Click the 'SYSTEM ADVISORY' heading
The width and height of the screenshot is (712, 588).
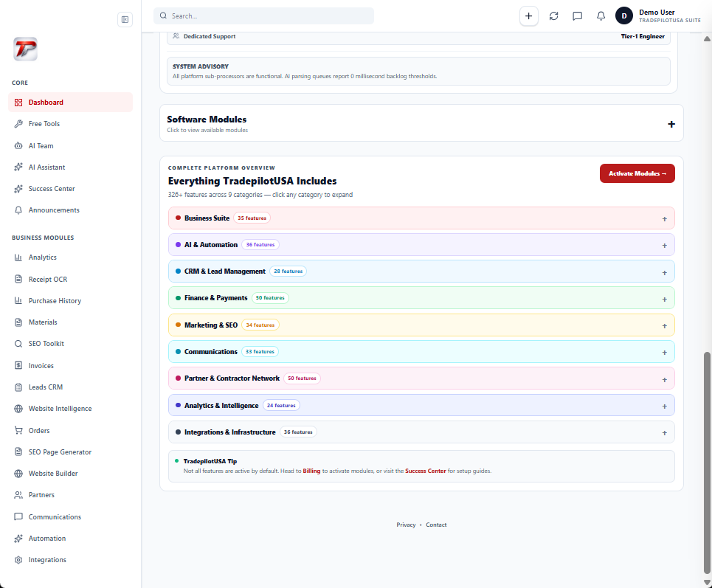(200, 66)
